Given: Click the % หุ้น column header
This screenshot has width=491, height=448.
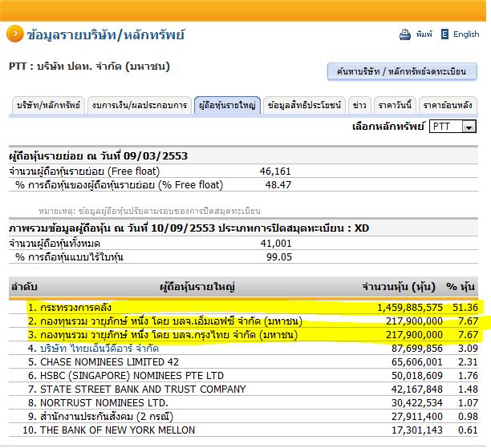Looking at the screenshot, I should pos(461,287).
